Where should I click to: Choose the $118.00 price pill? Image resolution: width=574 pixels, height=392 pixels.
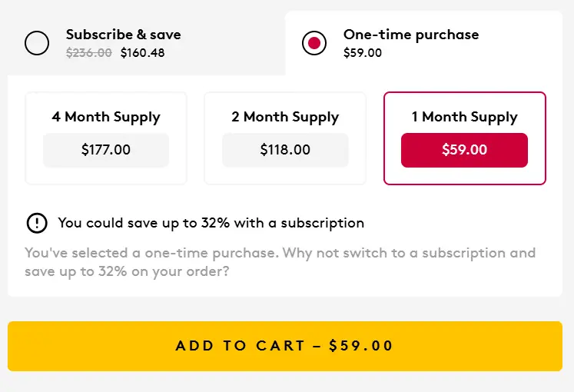click(x=285, y=150)
